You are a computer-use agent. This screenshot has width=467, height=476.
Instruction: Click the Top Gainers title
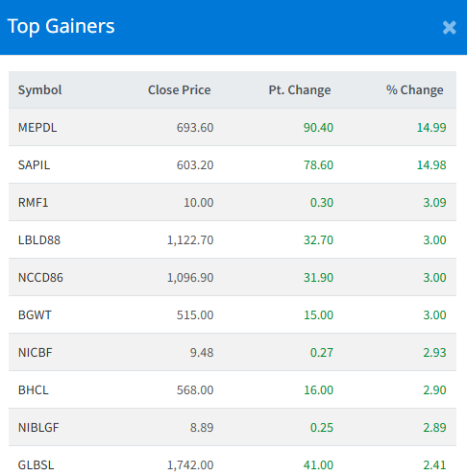(x=61, y=26)
